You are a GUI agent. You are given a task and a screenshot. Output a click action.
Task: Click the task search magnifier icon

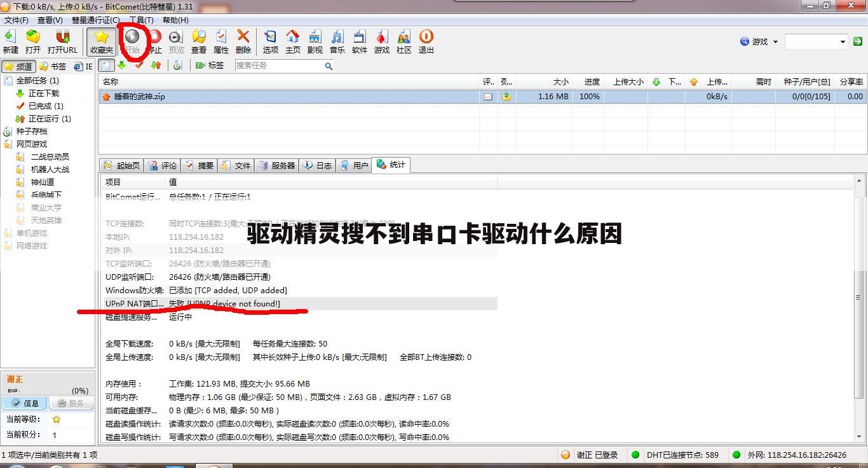[x=329, y=65]
